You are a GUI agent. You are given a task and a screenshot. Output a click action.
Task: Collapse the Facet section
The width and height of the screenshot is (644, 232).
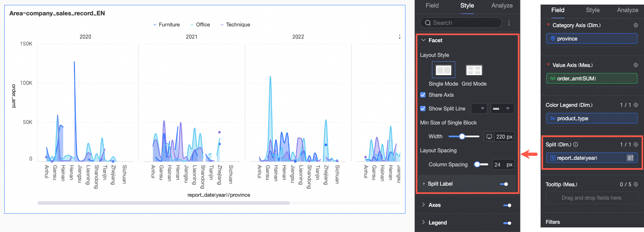423,40
